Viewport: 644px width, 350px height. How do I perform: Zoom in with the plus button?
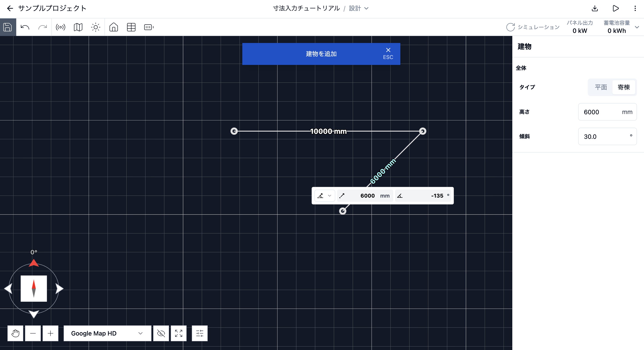[x=50, y=333]
